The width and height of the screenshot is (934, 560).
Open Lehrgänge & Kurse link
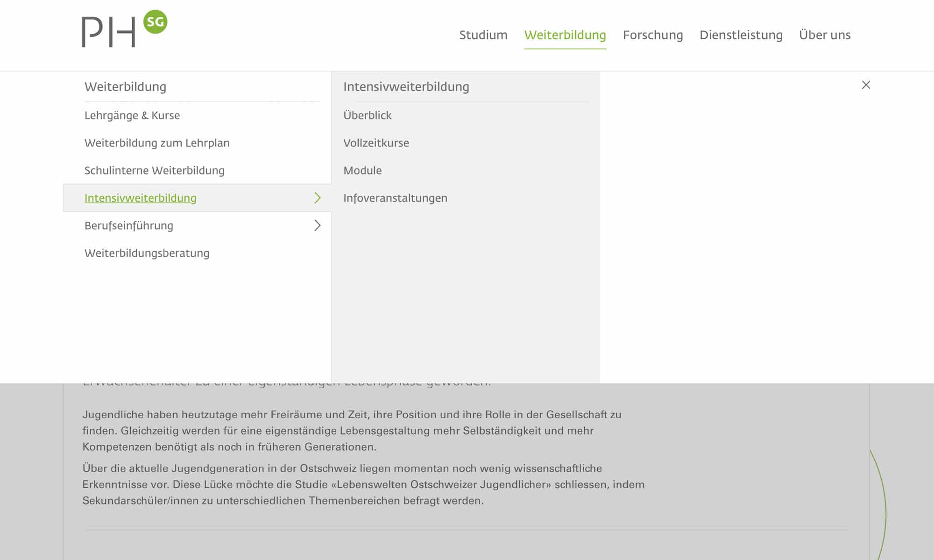132,115
